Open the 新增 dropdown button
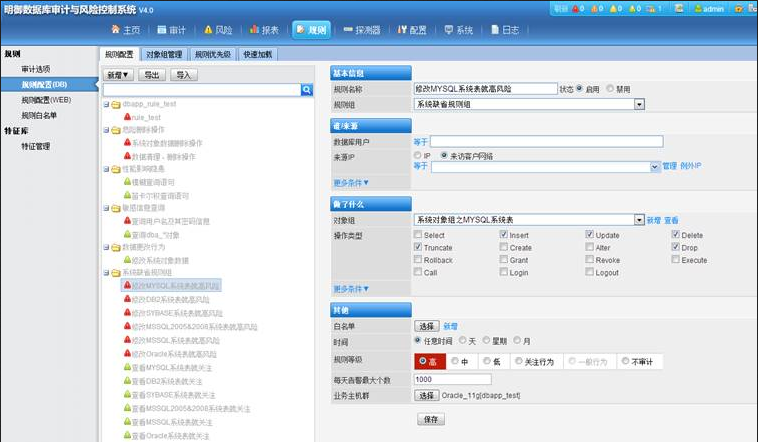Image resolution: width=758 pixels, height=442 pixels. pyautogui.click(x=118, y=75)
